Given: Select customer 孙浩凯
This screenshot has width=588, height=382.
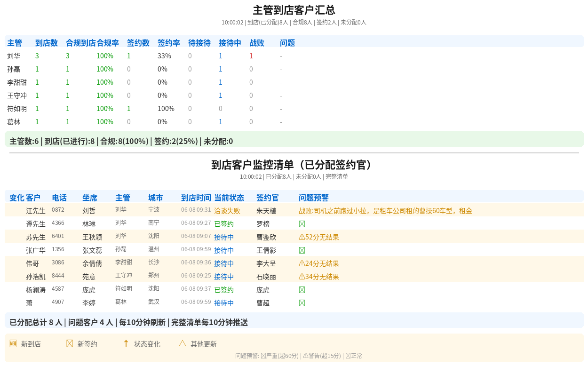Looking at the screenshot, I should click(x=36, y=277).
